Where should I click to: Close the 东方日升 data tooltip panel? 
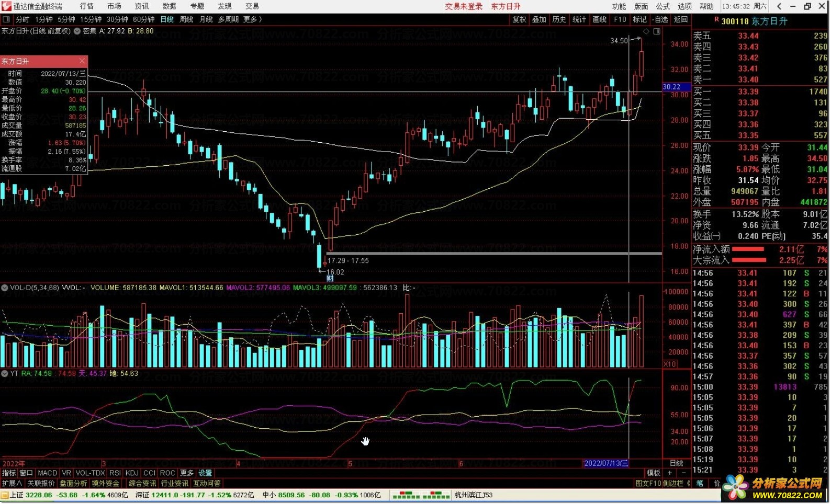tap(82, 61)
